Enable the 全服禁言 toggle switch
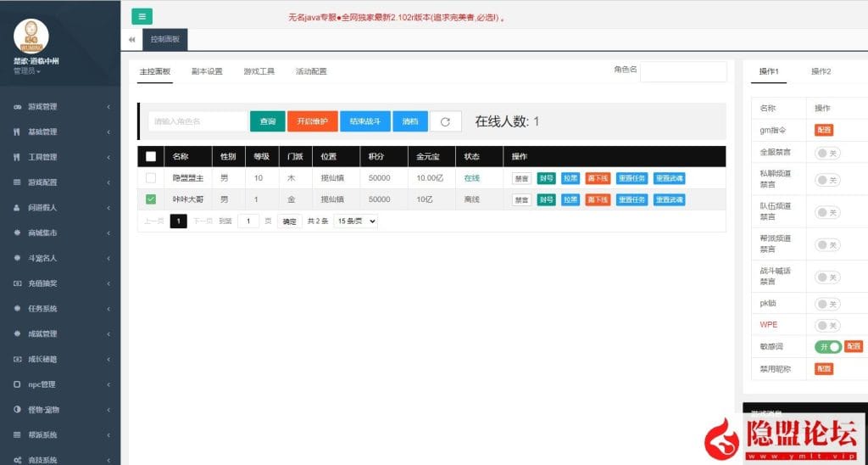This screenshot has height=465, width=868. point(827,153)
